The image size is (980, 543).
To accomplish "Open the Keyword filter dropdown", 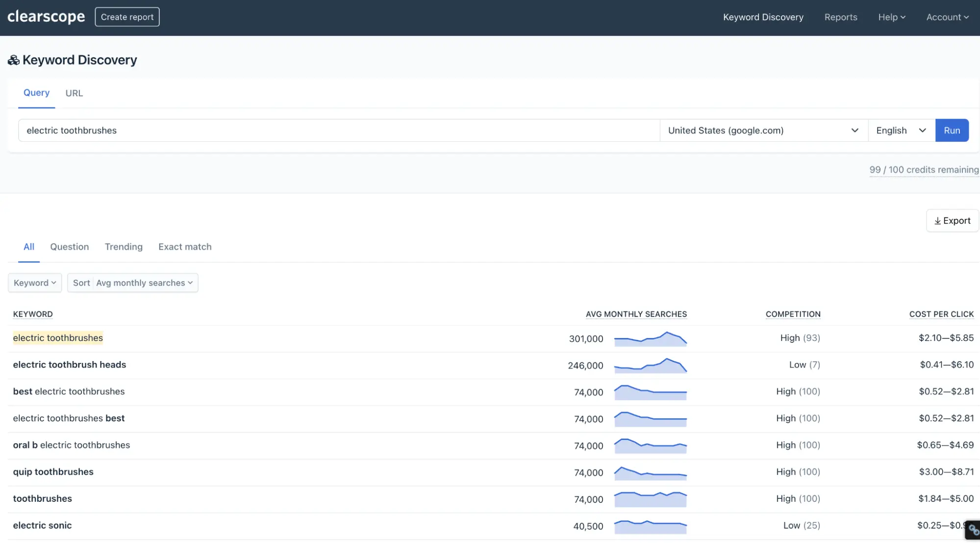I will coord(35,283).
